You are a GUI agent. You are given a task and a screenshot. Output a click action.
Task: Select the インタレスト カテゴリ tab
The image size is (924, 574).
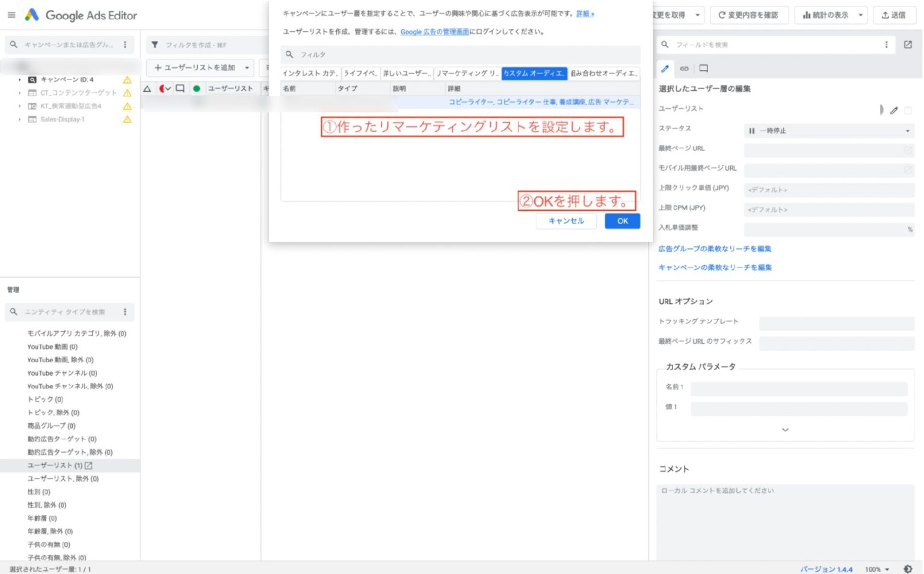coord(310,73)
